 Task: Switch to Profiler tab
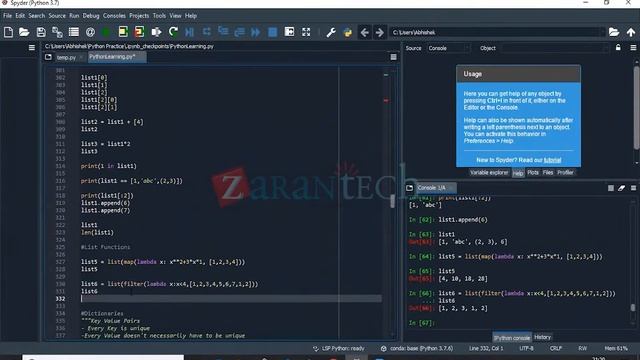point(565,173)
